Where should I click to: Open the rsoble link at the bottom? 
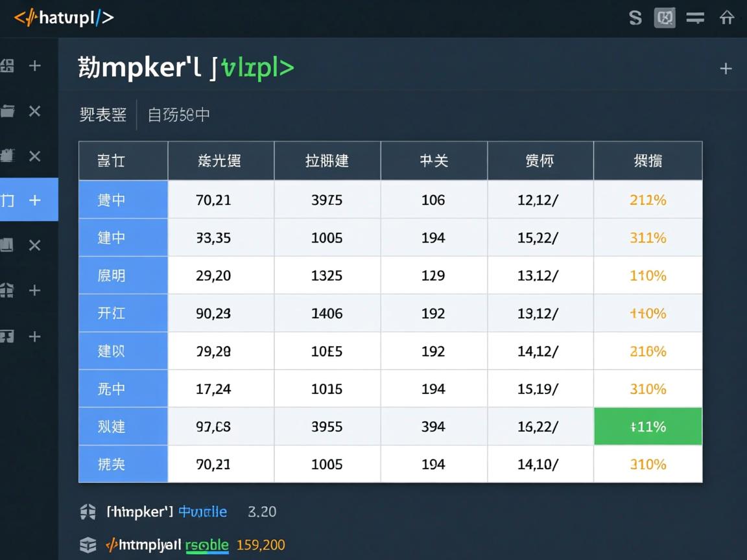pos(207,545)
